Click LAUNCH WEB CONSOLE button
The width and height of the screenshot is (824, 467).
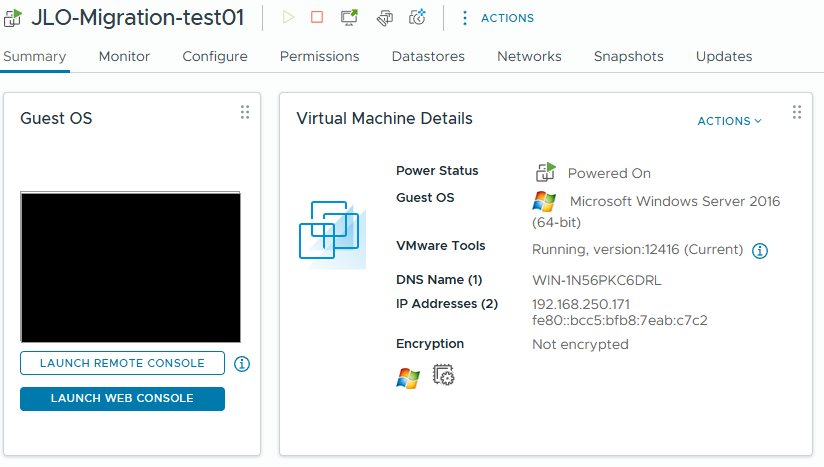(122, 399)
